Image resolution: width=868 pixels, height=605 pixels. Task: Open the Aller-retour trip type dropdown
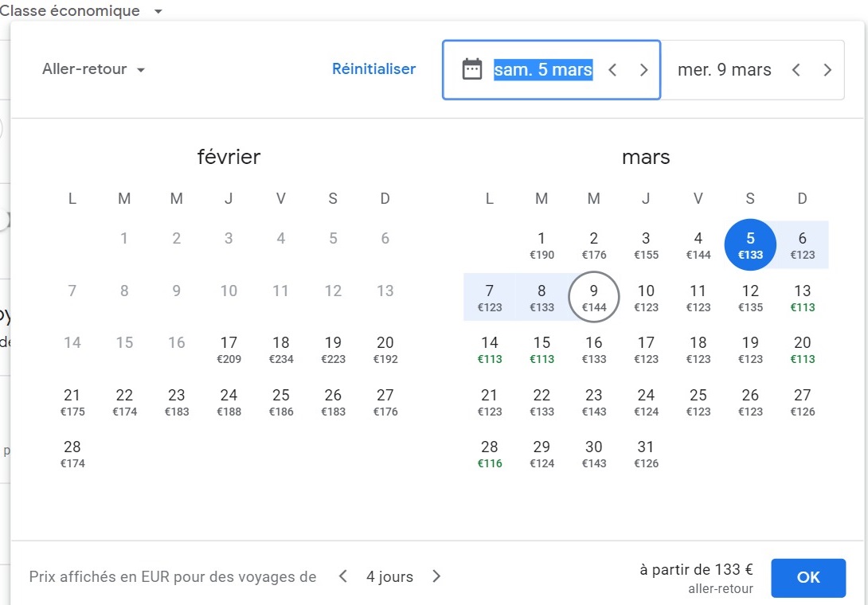[x=93, y=69]
